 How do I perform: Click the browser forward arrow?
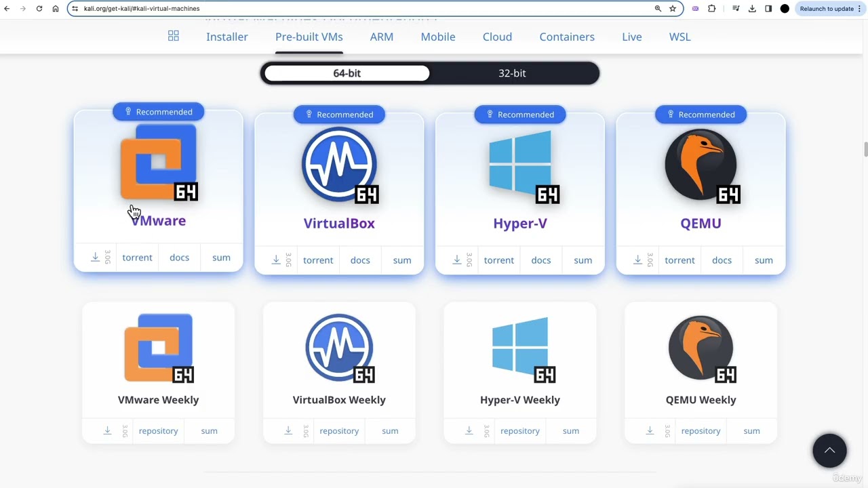click(22, 9)
